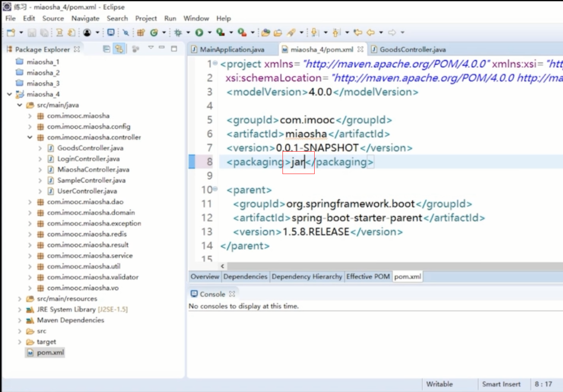Viewport: 563px width, 392px height.
Task: Expand the Maven Dependencies node
Action: pos(20,320)
